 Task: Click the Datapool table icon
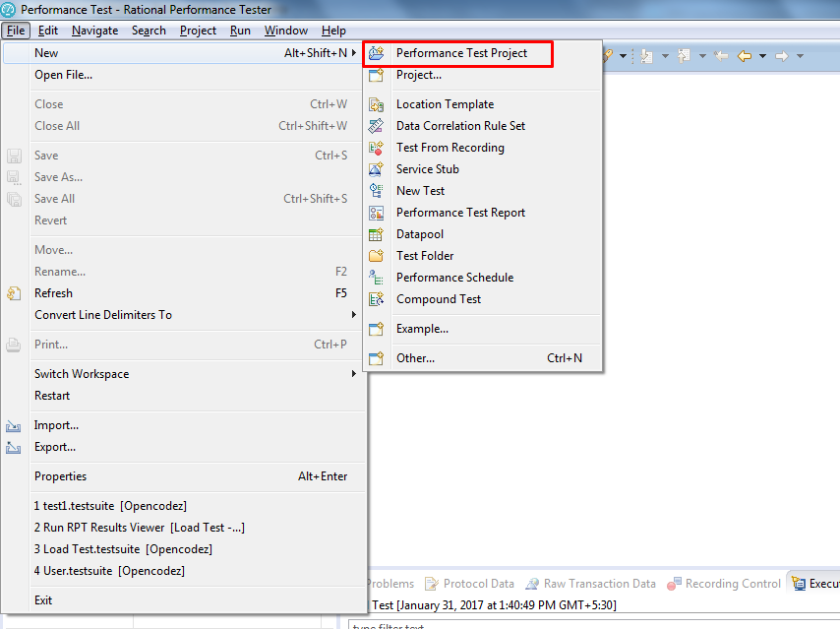[376, 234]
